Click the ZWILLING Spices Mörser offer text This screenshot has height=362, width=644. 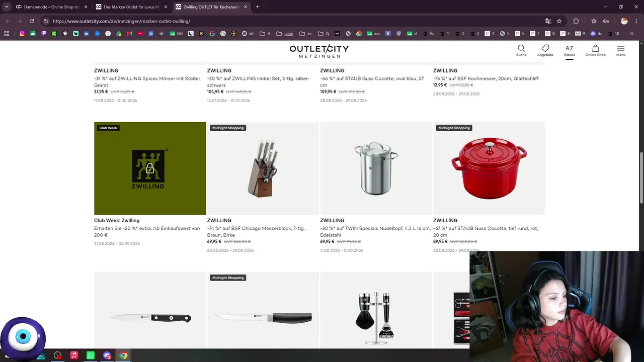pos(147,82)
